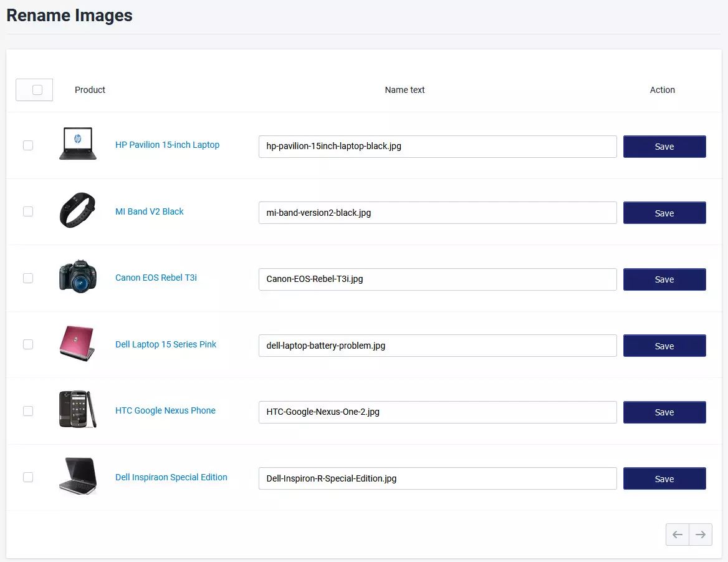This screenshot has width=728, height=562.
Task: Click the HTC-Google-Nexus-One-2.jpg name field
Action: 438,412
